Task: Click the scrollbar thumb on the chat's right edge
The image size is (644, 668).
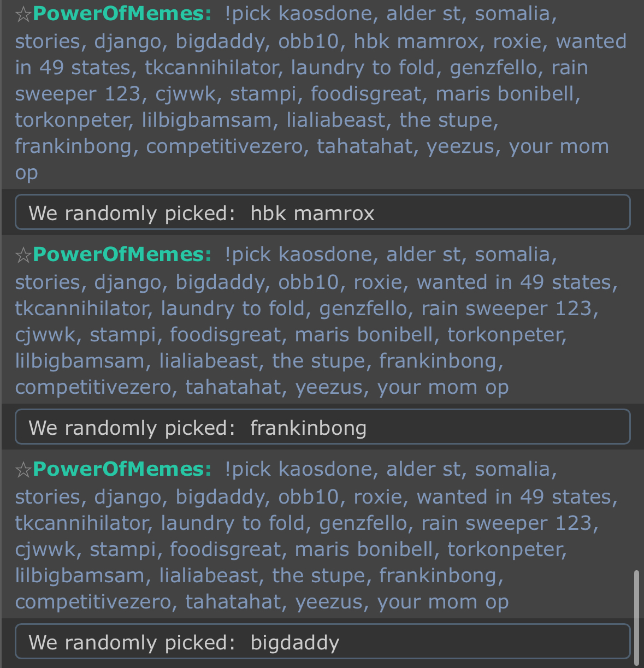Action: coord(636,617)
